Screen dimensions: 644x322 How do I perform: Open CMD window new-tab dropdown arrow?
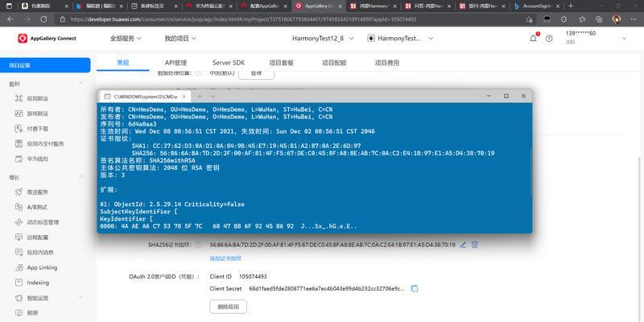(213, 96)
